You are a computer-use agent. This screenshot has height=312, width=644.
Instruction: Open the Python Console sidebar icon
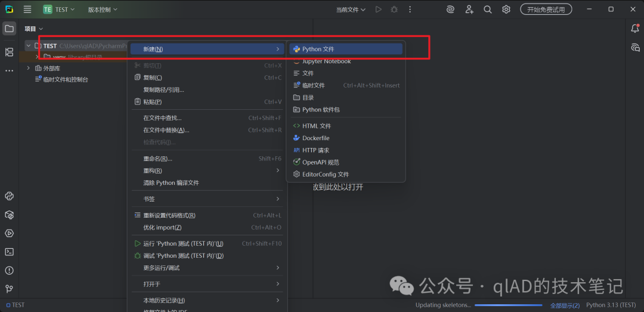click(9, 196)
